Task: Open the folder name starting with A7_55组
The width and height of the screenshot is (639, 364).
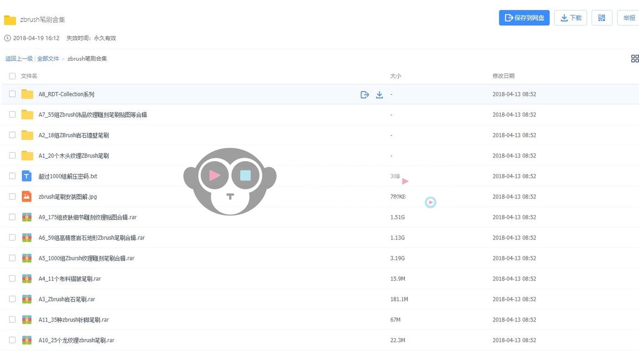Action: click(x=93, y=114)
